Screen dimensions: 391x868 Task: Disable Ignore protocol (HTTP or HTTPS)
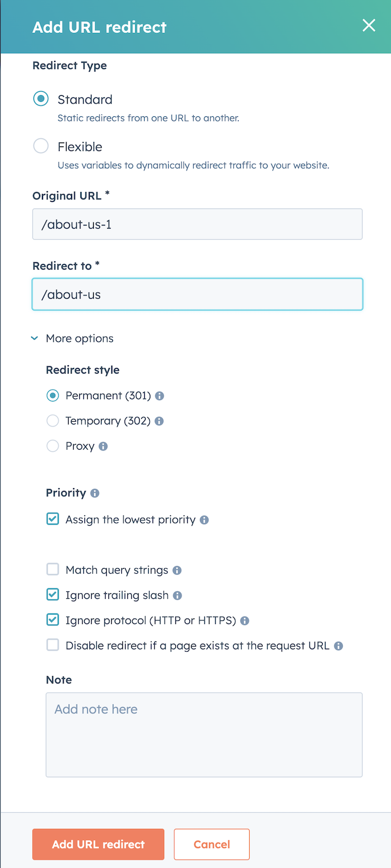53,620
